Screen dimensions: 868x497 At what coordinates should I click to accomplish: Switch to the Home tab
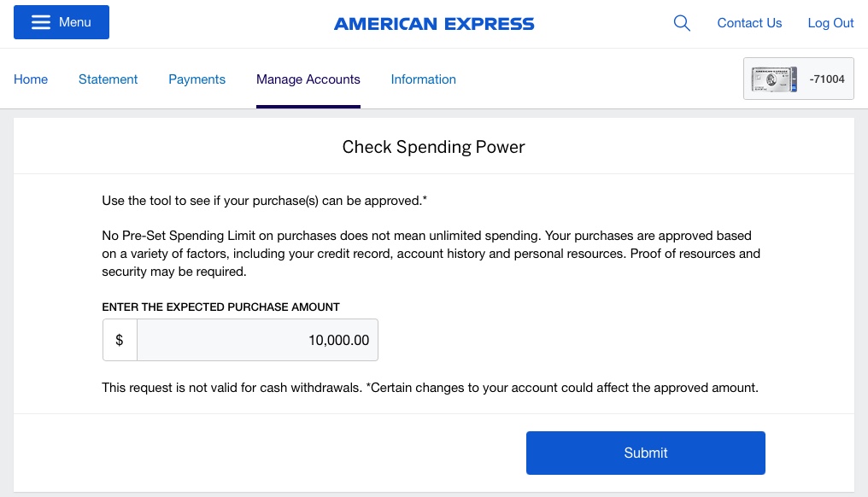click(x=31, y=79)
